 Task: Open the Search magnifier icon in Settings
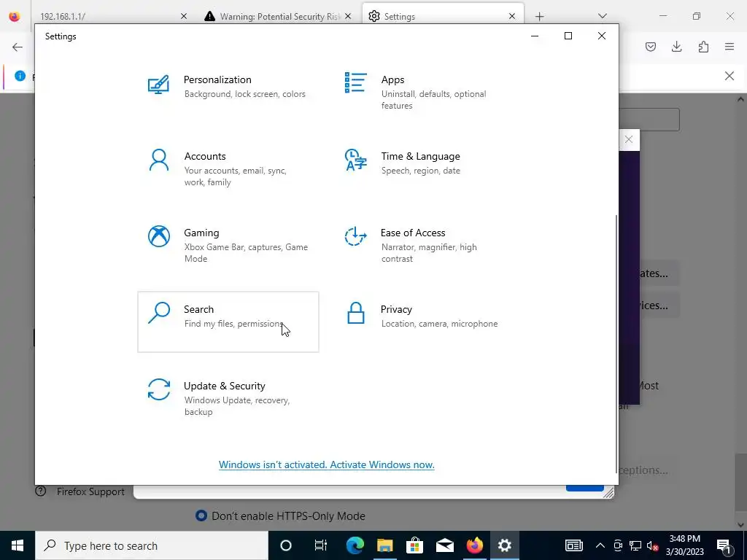(x=158, y=313)
